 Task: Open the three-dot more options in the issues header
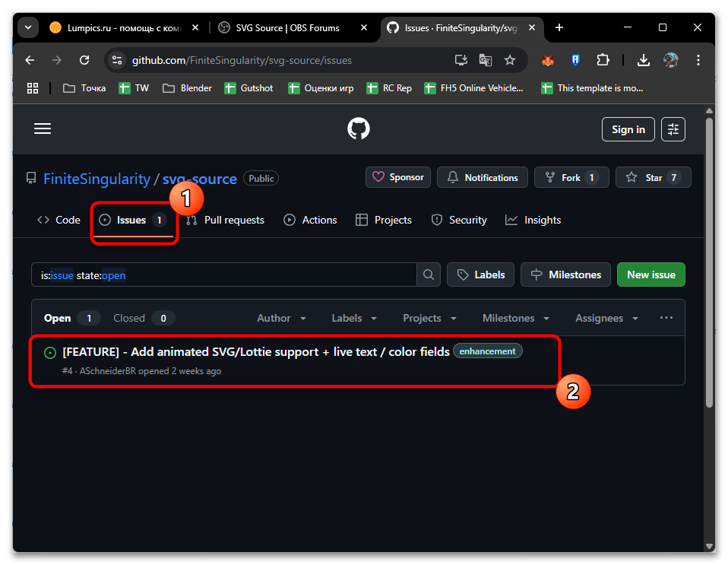point(666,318)
